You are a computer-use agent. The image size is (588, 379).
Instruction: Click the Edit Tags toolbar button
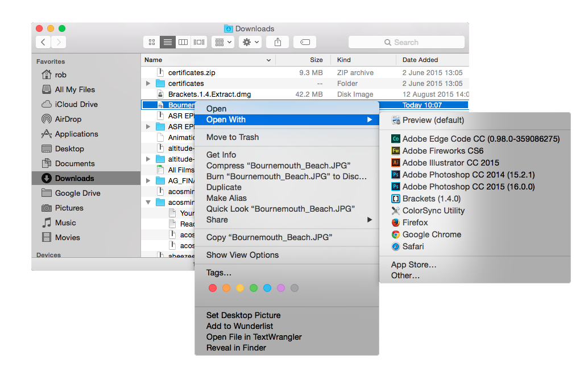(305, 42)
